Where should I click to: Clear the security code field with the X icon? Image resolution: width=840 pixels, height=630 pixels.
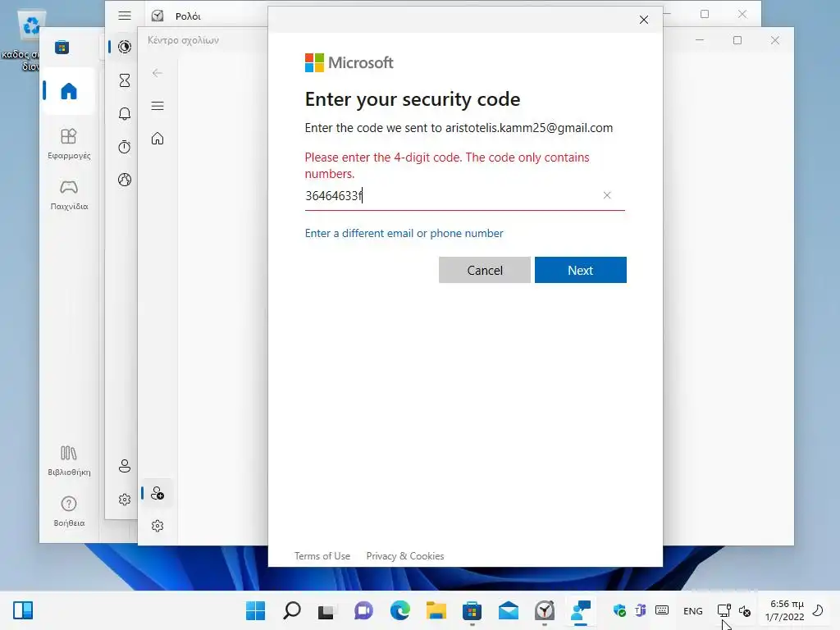[x=607, y=195]
